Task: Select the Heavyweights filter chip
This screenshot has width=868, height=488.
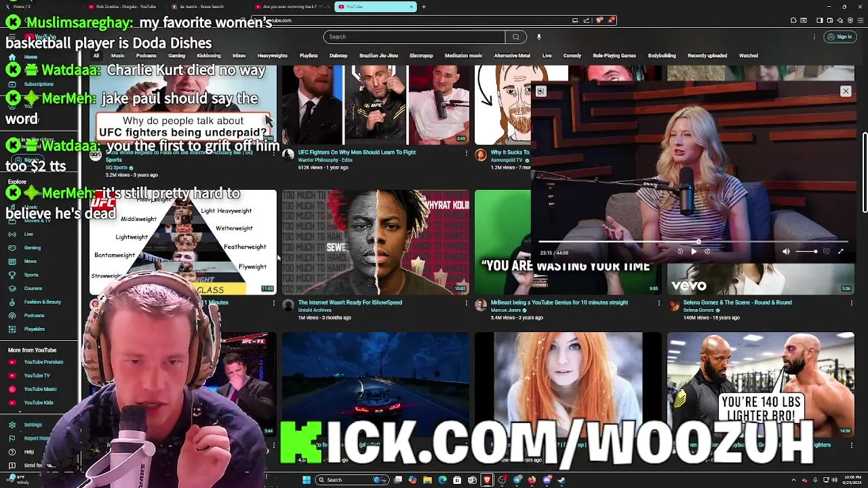Action: (x=273, y=56)
